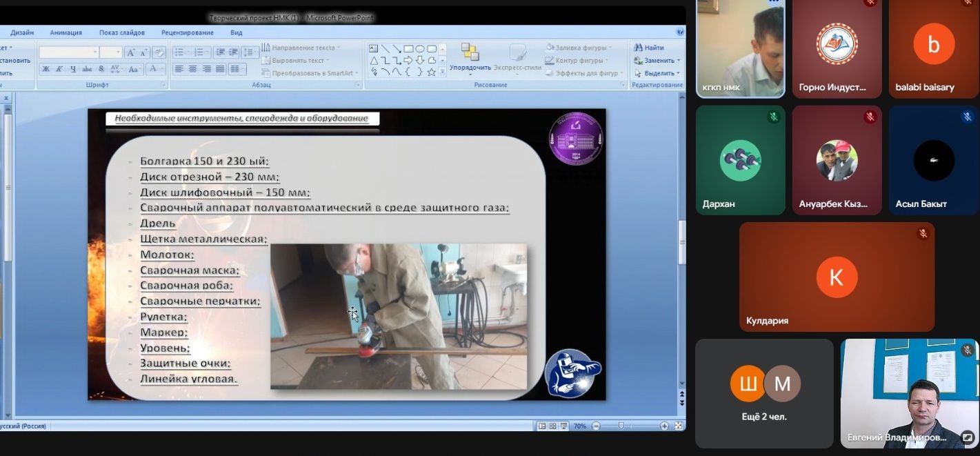Select the Кулдария participant tile

tap(837, 277)
